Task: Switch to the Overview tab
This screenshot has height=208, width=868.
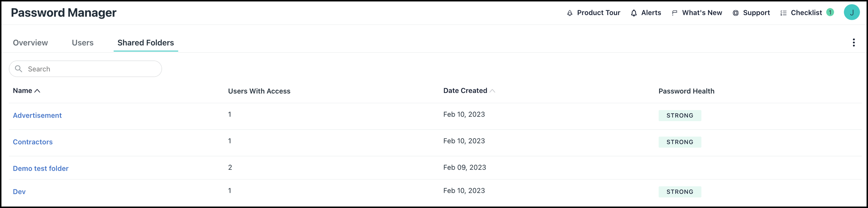Action: click(x=30, y=43)
